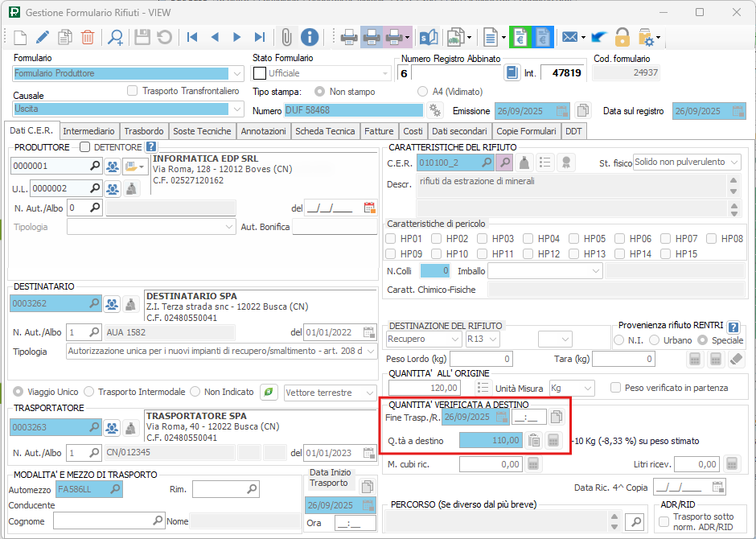Image resolution: width=756 pixels, height=539 pixels.
Task: Check the HP05 hazard checkbox
Action: (x=574, y=239)
